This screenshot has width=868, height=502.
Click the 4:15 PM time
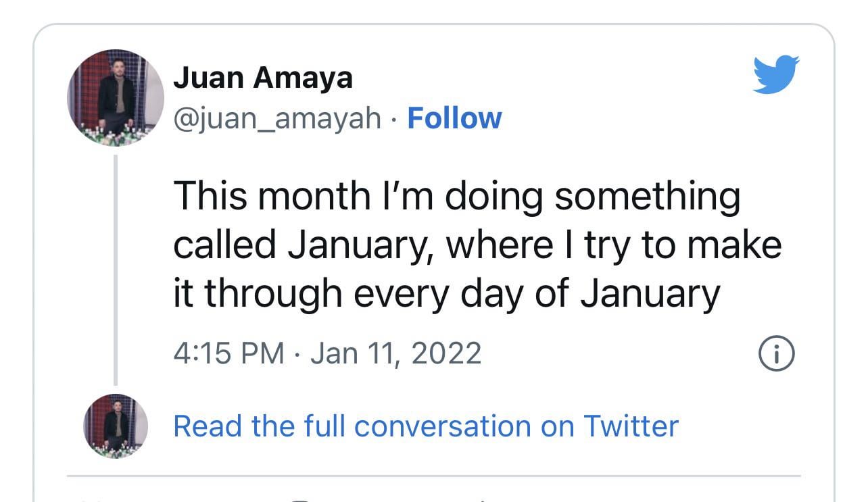[228, 353]
